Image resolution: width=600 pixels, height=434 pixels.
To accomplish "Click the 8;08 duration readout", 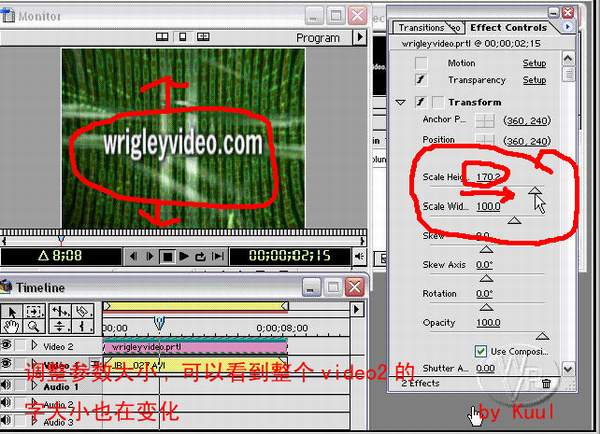I will coord(60,256).
